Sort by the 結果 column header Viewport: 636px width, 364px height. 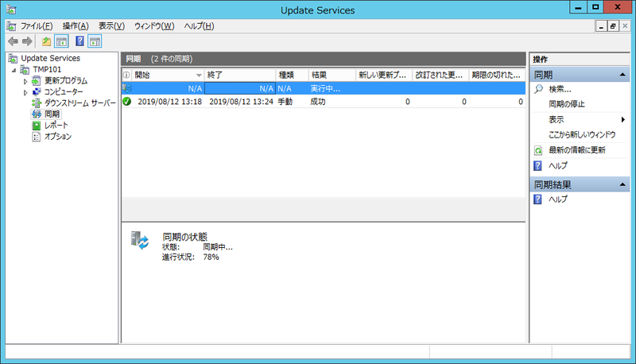(332, 75)
